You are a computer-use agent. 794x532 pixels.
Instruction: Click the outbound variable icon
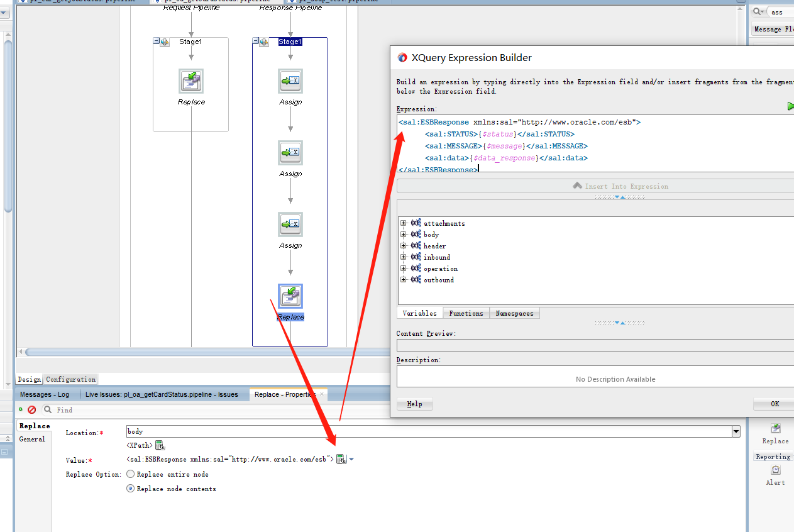point(416,280)
